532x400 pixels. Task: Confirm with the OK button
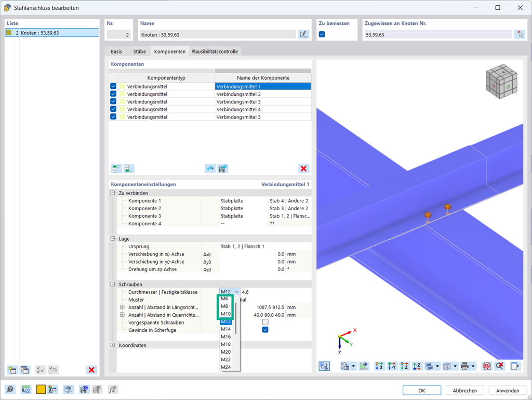pyautogui.click(x=422, y=391)
